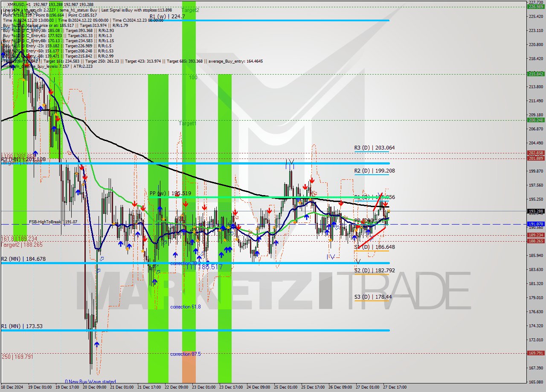This screenshot has height=392, width=546.
Task: Click the R2 (D) | 199.208 pivot label
Action: (x=375, y=171)
